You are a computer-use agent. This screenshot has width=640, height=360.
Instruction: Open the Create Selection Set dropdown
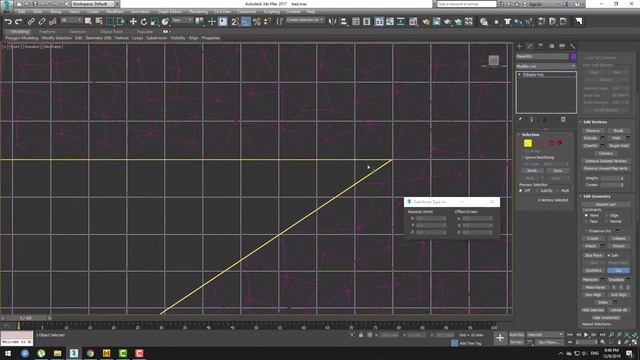[x=305, y=20]
